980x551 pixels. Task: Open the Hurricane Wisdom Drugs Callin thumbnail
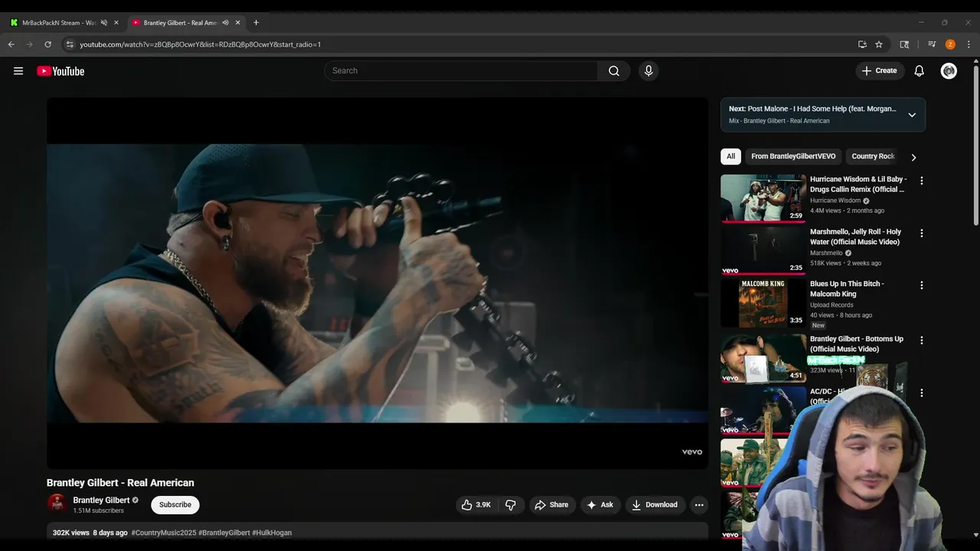pyautogui.click(x=763, y=198)
